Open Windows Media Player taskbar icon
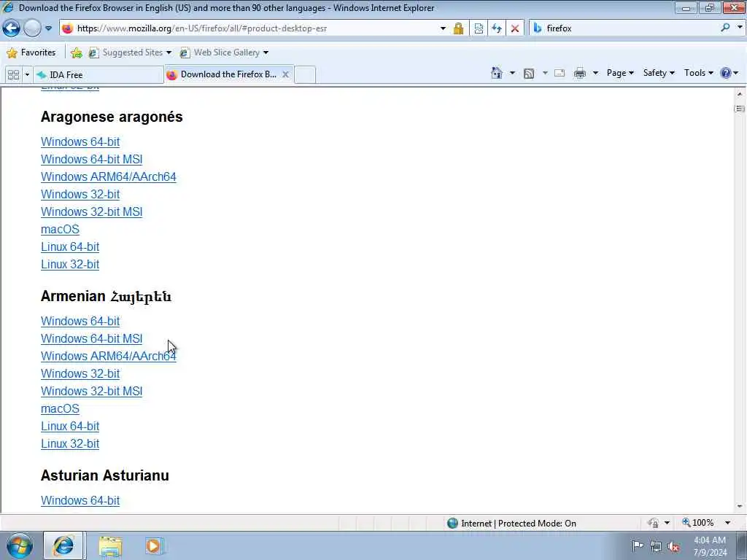This screenshot has height=560, width=747. point(154,546)
